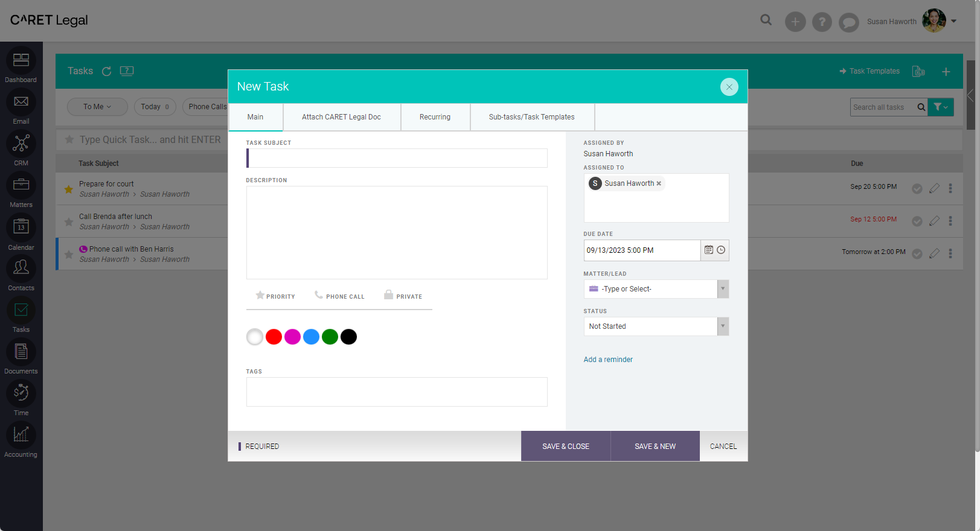Click the Tasks help screen icon
The height and width of the screenshot is (531, 980).
pyautogui.click(x=127, y=71)
